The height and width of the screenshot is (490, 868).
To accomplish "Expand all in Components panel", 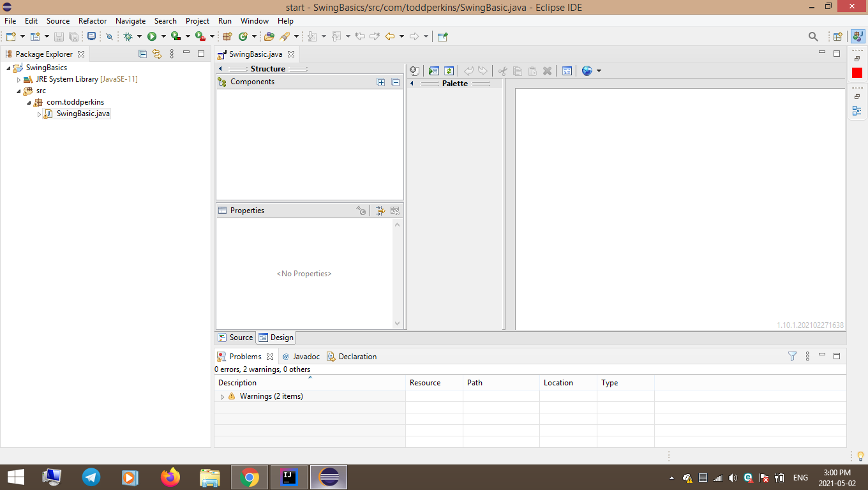I will (381, 82).
